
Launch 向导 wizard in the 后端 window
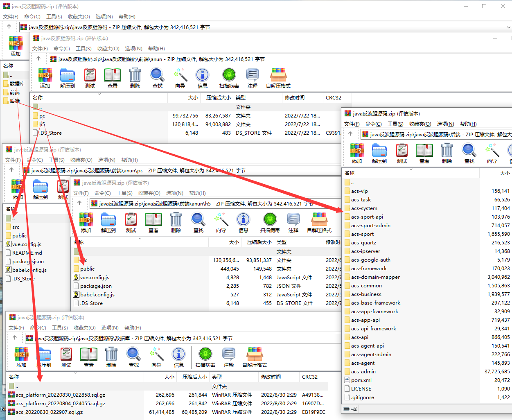(492, 151)
